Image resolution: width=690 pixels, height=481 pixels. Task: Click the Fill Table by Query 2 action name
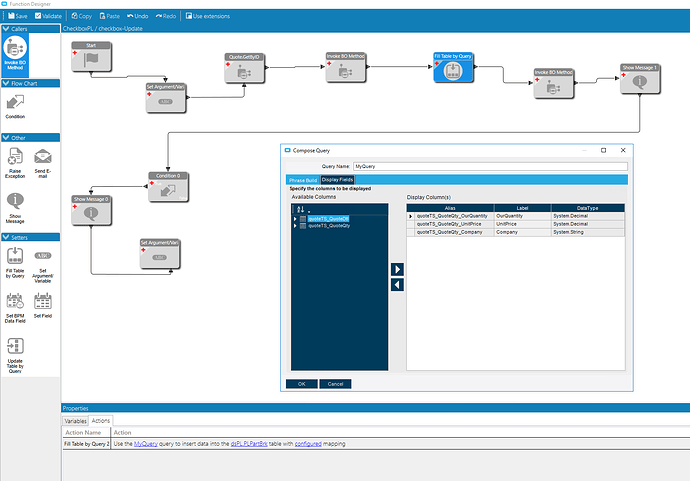click(x=86, y=444)
